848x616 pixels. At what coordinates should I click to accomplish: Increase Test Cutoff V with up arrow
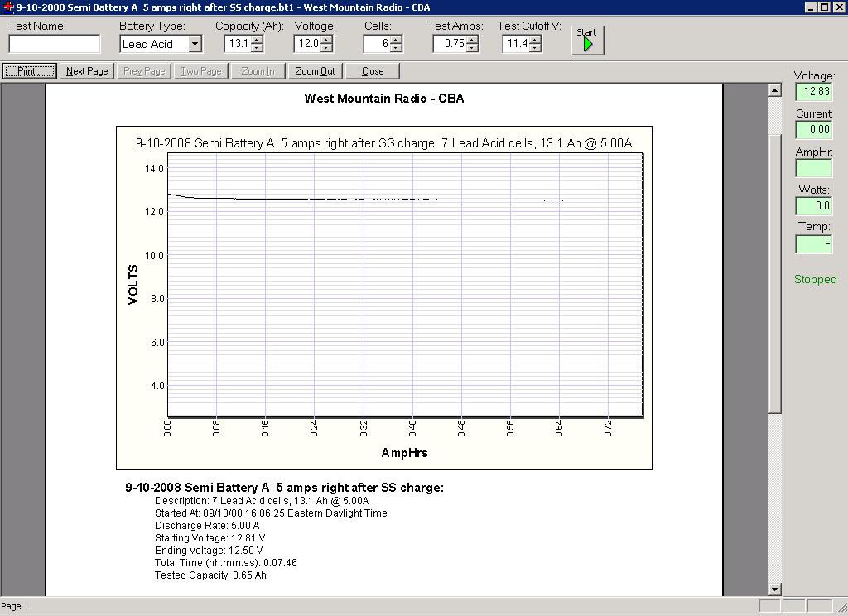536,40
